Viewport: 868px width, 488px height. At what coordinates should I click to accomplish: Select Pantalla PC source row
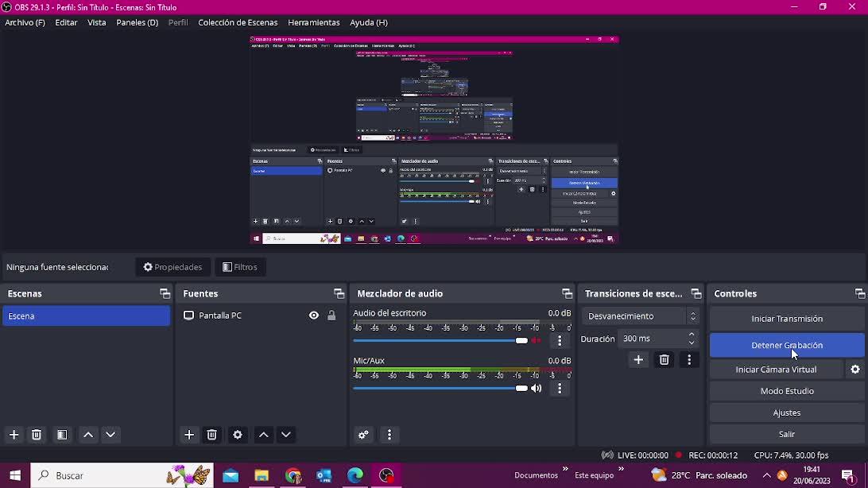pos(259,316)
